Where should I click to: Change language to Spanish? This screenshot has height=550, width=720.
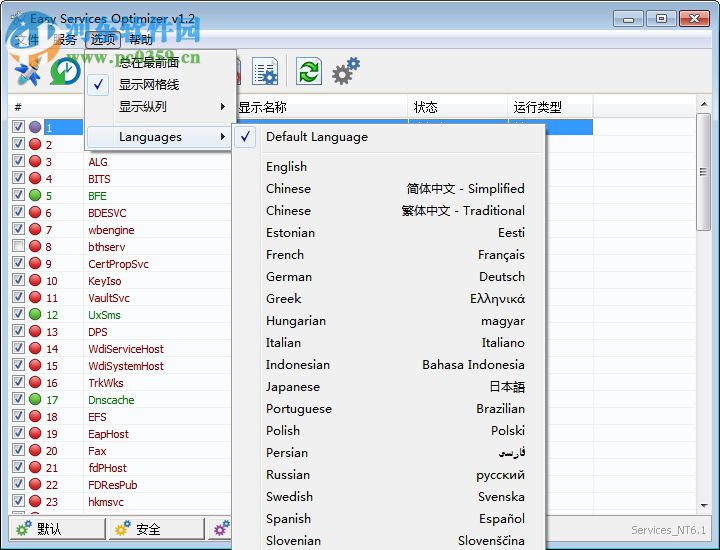[x=389, y=519]
